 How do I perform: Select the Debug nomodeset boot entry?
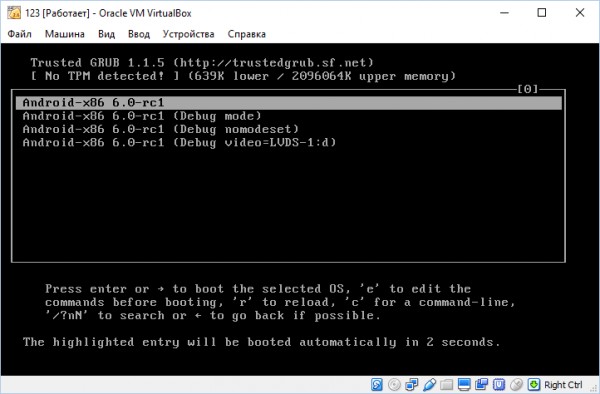(289, 129)
